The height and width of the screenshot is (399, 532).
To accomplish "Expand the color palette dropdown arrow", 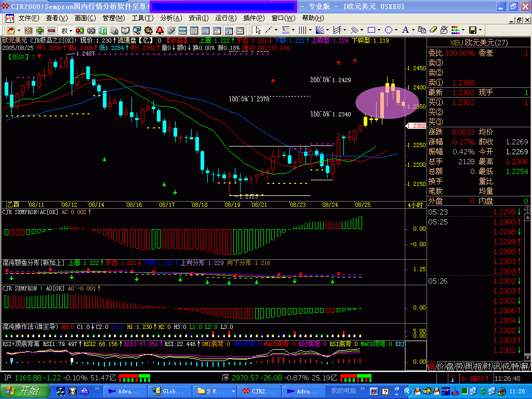I will click(463, 31).
